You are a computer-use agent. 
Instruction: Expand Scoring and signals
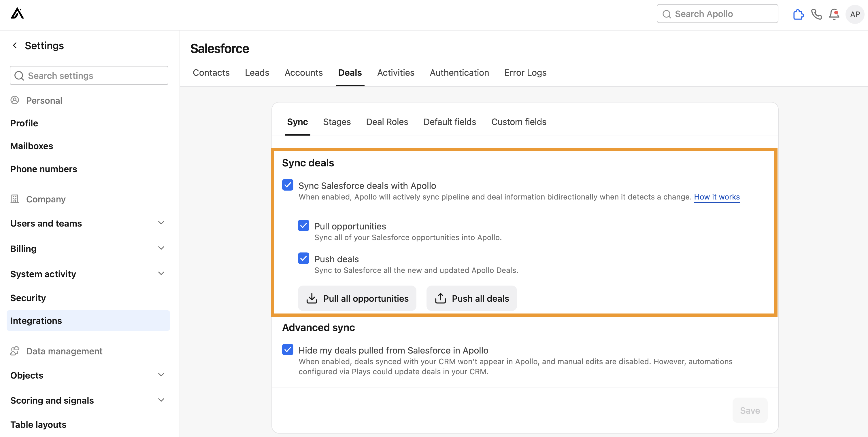tap(161, 400)
